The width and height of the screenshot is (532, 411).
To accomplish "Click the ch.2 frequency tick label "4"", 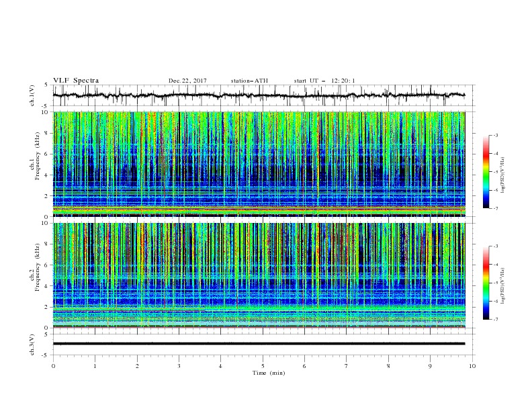I will [x=48, y=286].
